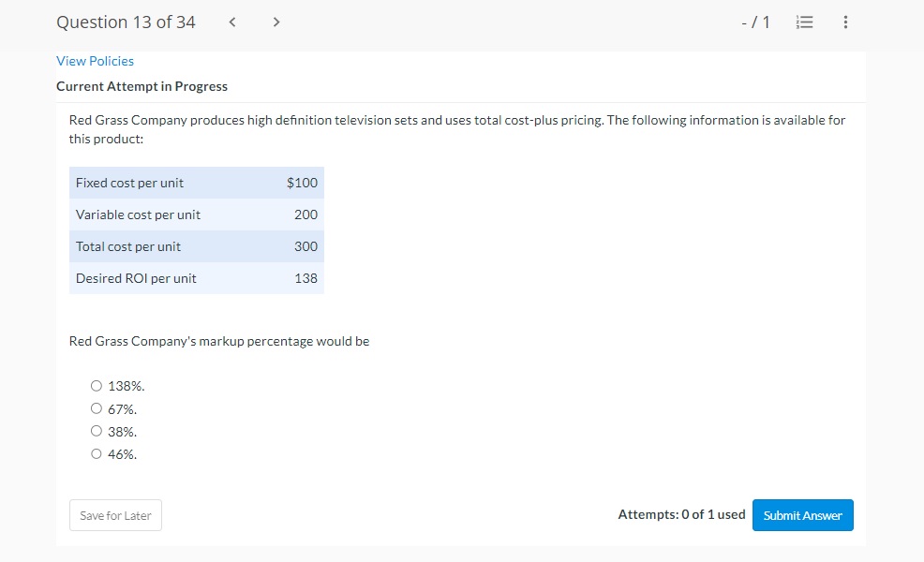The image size is (924, 562).
Task: Go to the next question arrow
Action: click(276, 22)
